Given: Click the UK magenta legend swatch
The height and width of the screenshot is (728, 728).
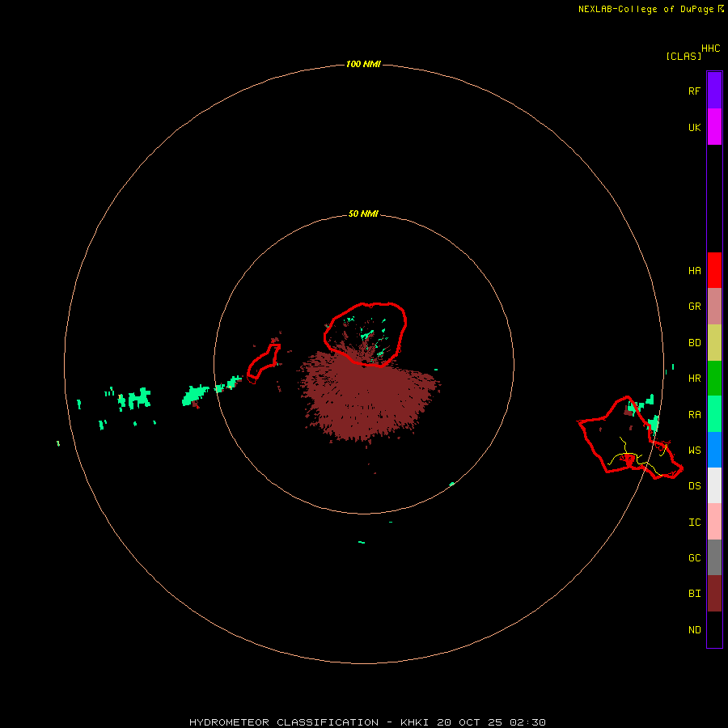Looking at the screenshot, I should pyautogui.click(x=714, y=127).
